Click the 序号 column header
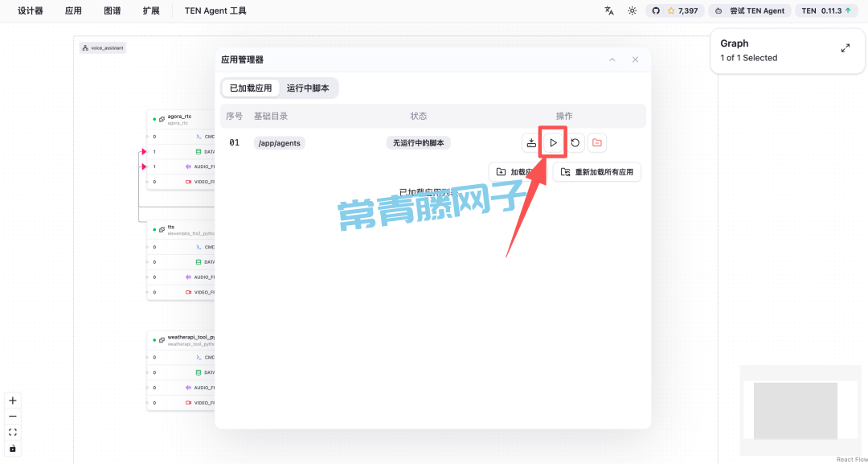Image resolution: width=868 pixels, height=464 pixels. [x=234, y=117]
